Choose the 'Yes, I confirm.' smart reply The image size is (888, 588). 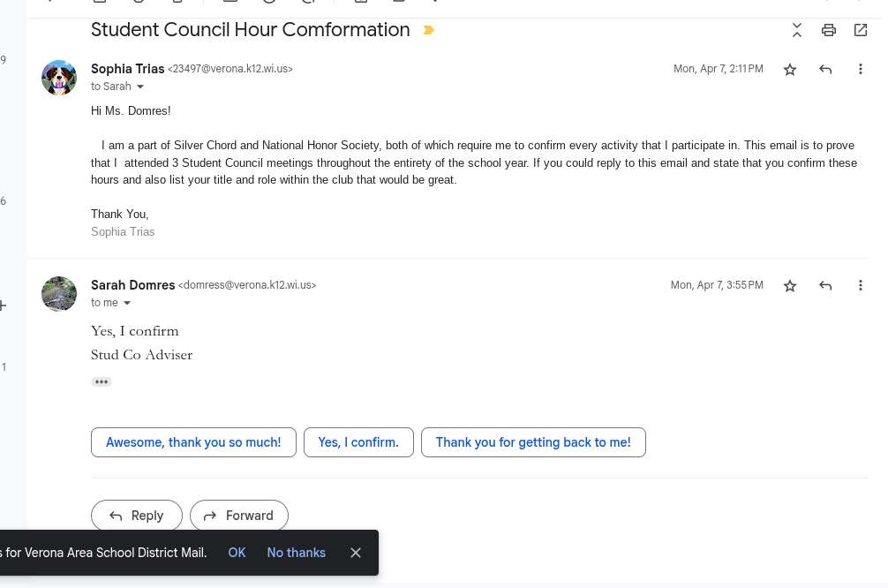tap(358, 442)
